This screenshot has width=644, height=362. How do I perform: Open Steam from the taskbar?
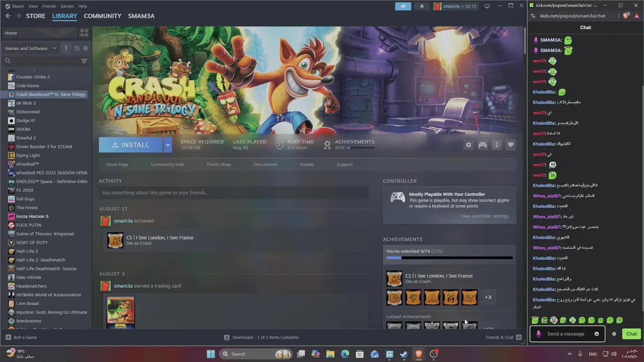[404, 354]
